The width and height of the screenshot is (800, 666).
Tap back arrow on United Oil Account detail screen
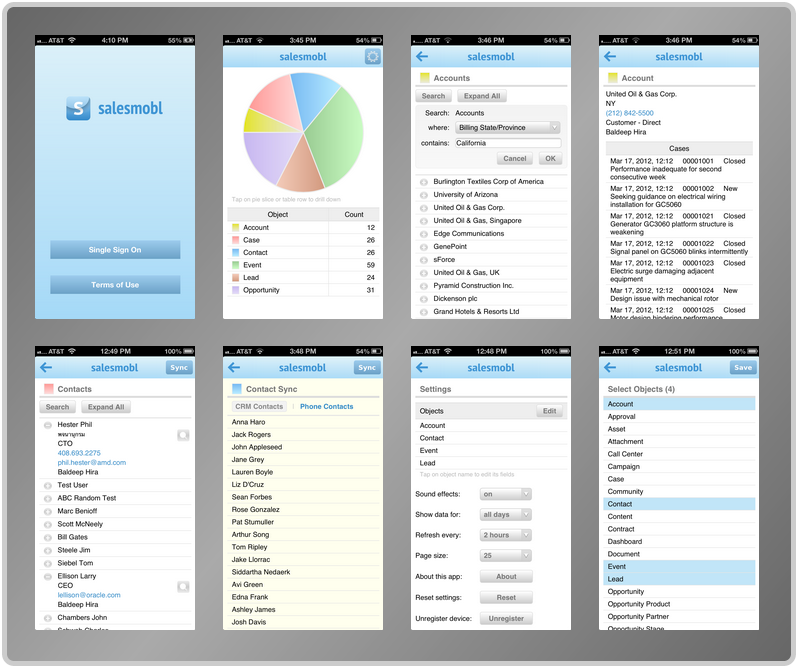pyautogui.click(x=610, y=57)
